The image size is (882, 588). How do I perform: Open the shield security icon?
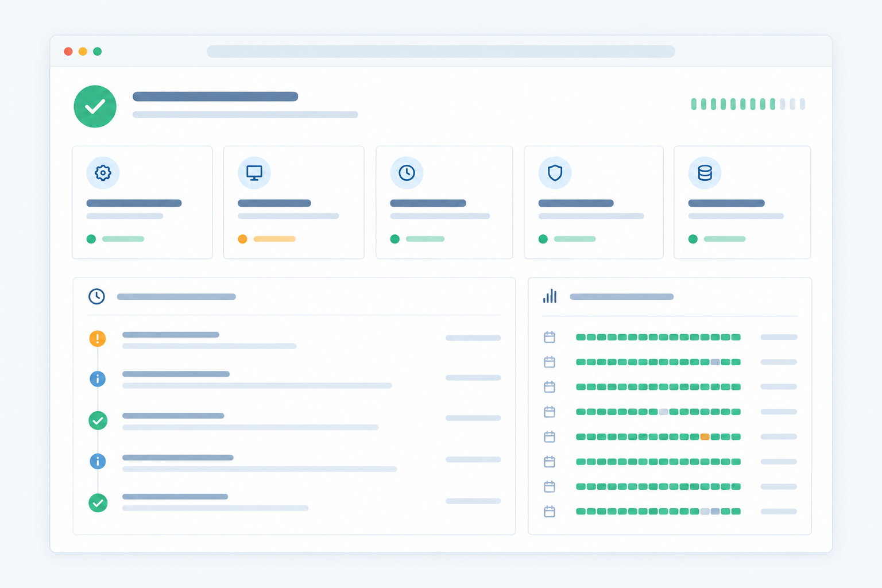[x=555, y=173]
